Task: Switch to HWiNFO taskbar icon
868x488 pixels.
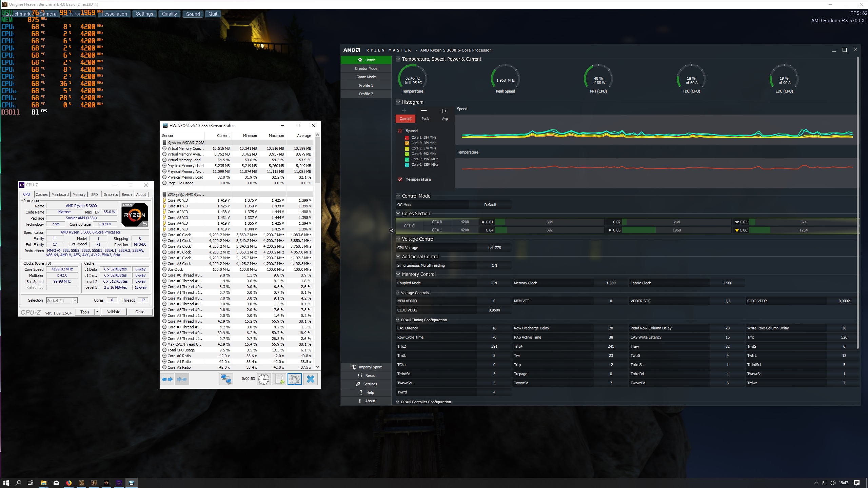Action: pyautogui.click(x=132, y=483)
